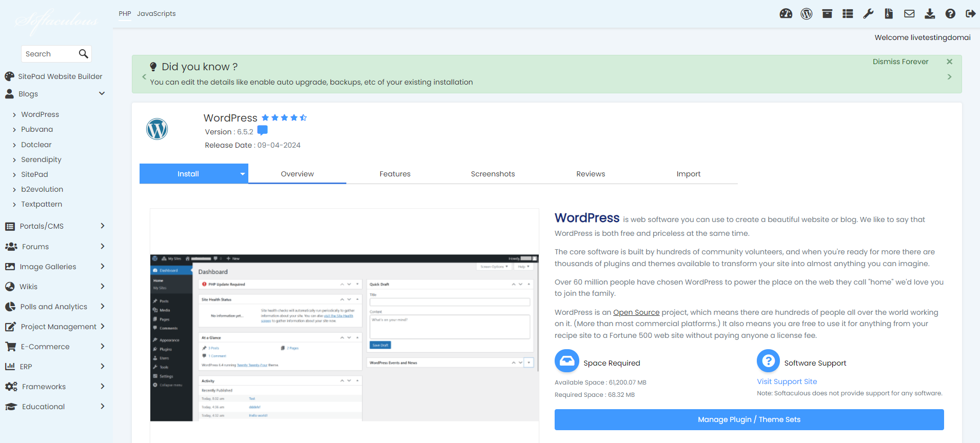Open b2evolution in the Blogs list
Screen dimensions: 980x443
[x=42, y=189]
